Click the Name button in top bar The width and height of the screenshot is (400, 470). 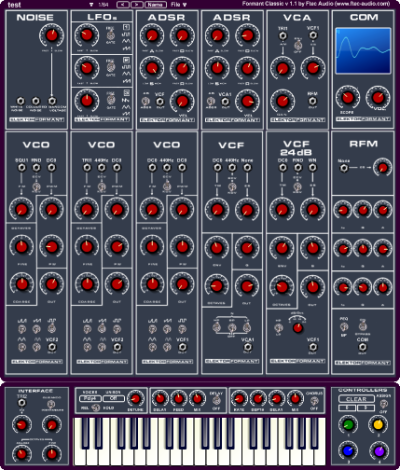pyautogui.click(x=156, y=5)
